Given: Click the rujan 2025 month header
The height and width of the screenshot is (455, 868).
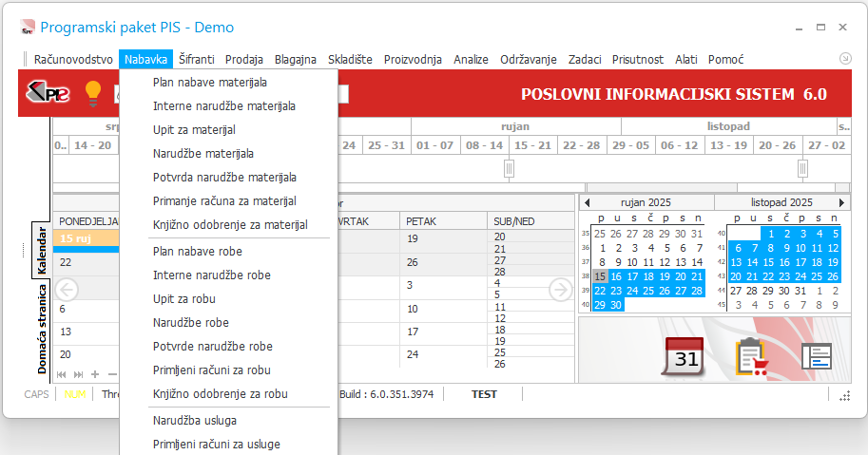Looking at the screenshot, I should pyautogui.click(x=646, y=203).
